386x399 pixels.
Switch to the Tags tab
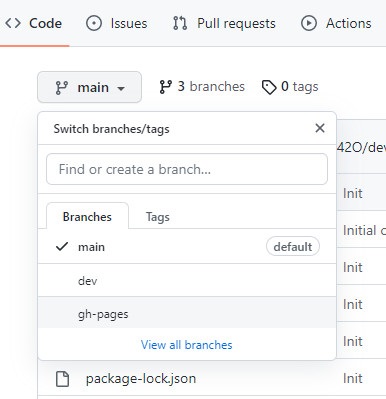click(x=158, y=217)
